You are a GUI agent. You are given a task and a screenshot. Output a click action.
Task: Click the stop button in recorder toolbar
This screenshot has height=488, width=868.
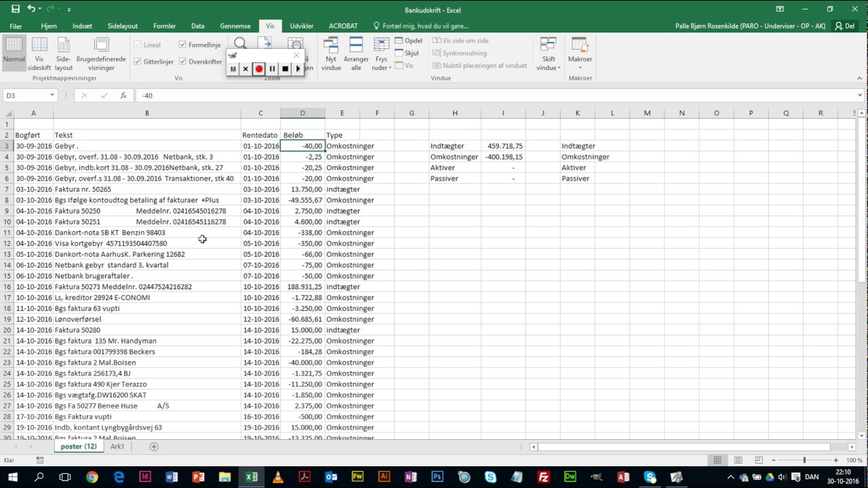285,68
